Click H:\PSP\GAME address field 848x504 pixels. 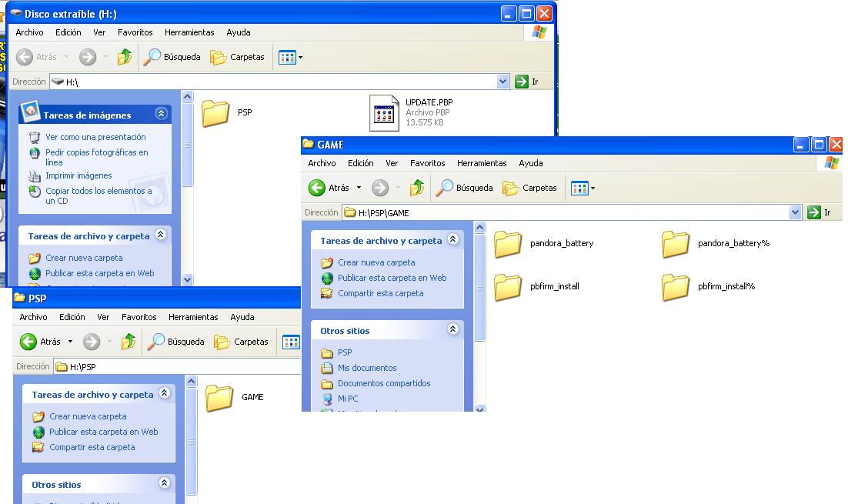click(566, 213)
